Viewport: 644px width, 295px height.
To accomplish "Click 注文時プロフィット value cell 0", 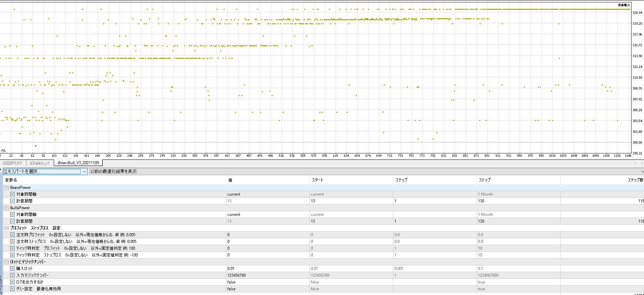I will pos(268,235).
